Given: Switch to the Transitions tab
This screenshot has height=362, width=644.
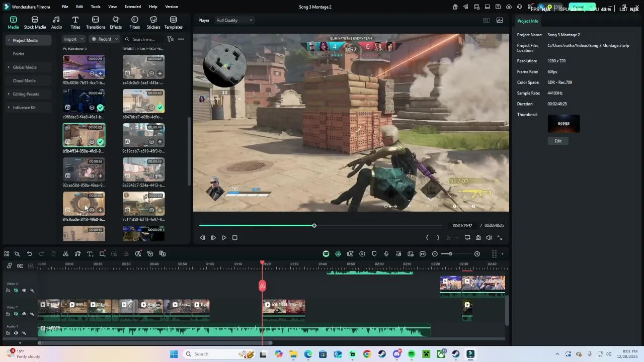Looking at the screenshot, I should pos(96,23).
